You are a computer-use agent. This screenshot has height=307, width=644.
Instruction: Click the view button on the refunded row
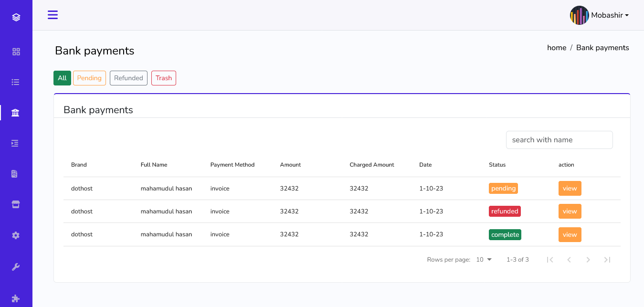[570, 211]
